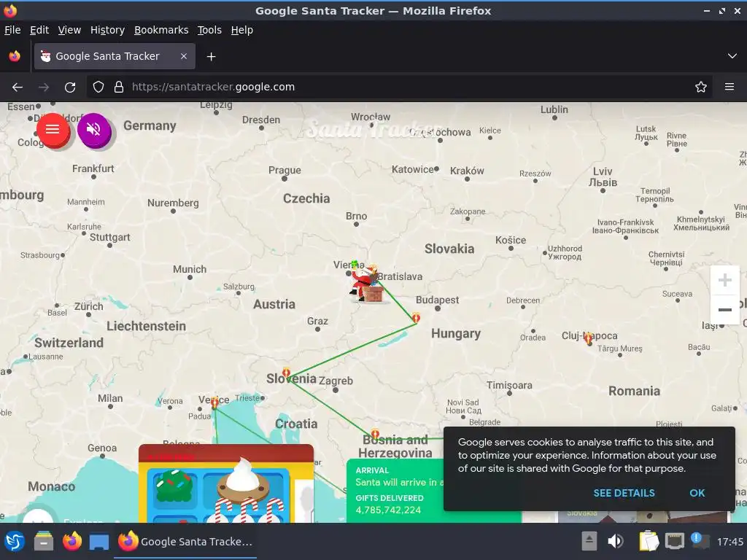The image size is (747, 560).
Task: Open the View menu
Action: 69,30
